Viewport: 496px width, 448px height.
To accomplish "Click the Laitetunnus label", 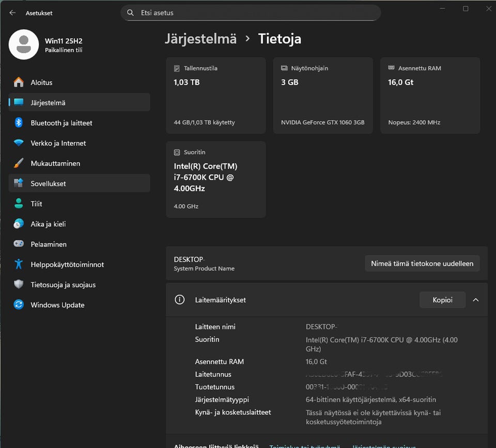I will pos(213,374).
